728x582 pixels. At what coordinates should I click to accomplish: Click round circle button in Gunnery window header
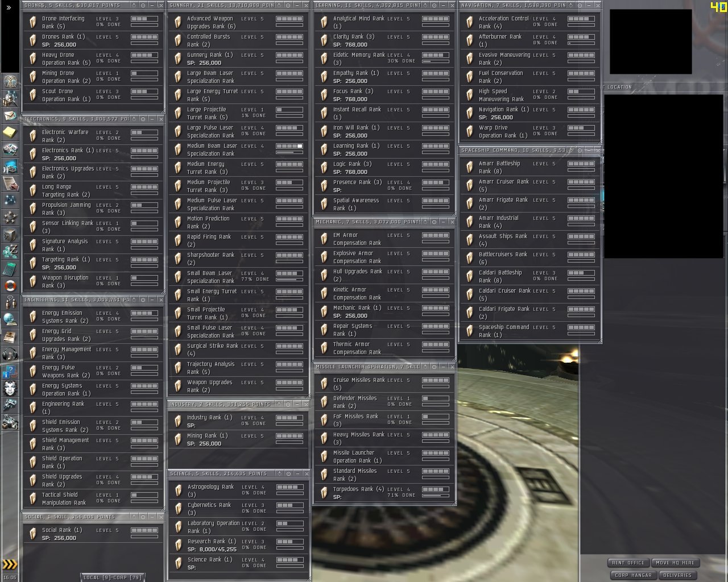[x=288, y=5]
